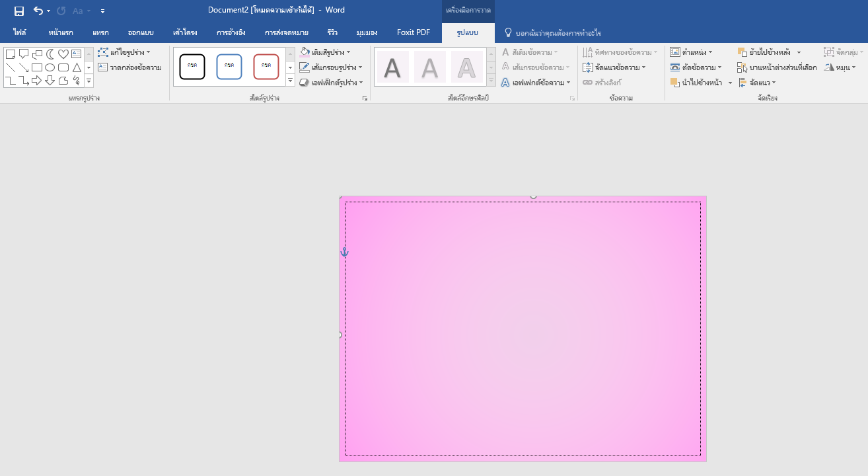Screen dimensions: 868x476
Task: Open bring forward options arrow
Action: point(730,83)
